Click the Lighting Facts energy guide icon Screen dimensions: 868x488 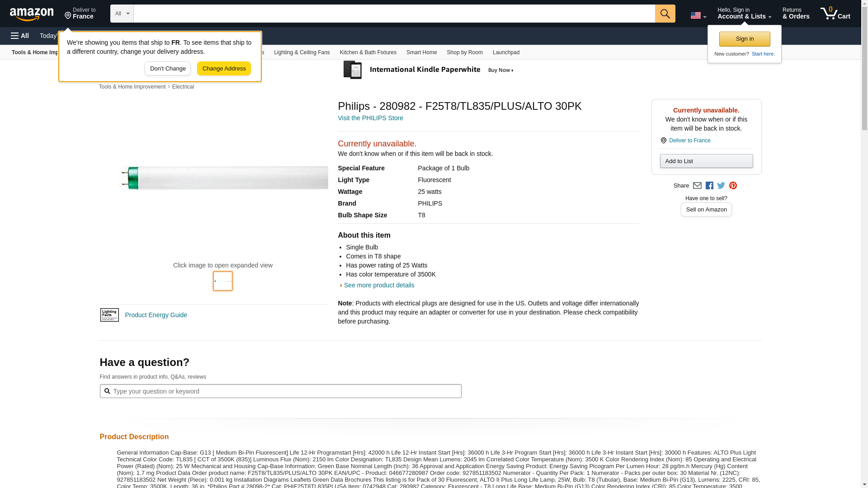[x=109, y=315]
